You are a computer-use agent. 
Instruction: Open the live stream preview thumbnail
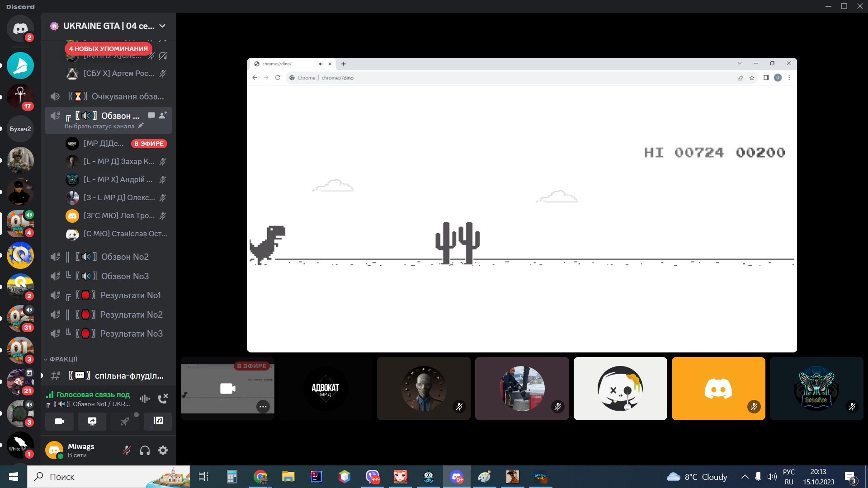click(227, 389)
